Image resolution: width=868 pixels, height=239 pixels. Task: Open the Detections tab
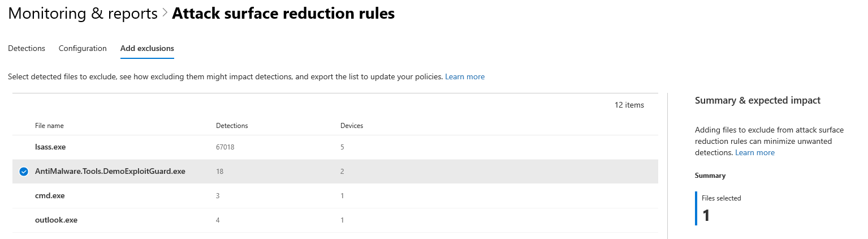(x=27, y=49)
